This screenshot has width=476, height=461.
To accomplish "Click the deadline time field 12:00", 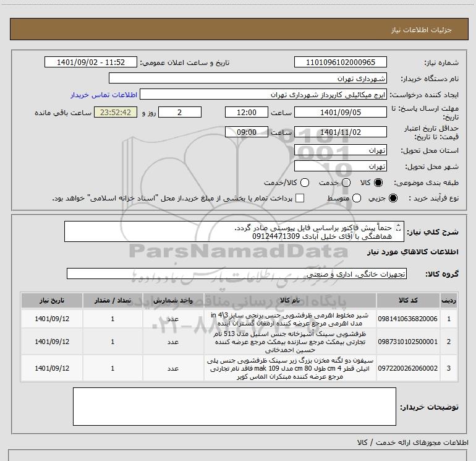I will 247,113.
